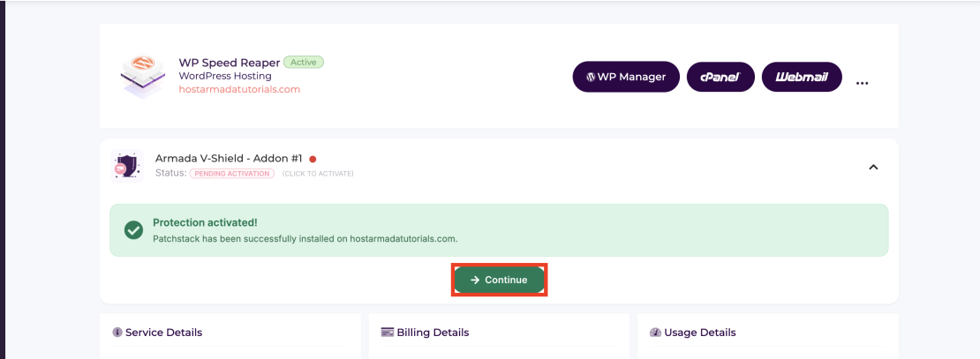The height and width of the screenshot is (359, 980).
Task: Open the three-dot more options menu
Action: coord(863,83)
